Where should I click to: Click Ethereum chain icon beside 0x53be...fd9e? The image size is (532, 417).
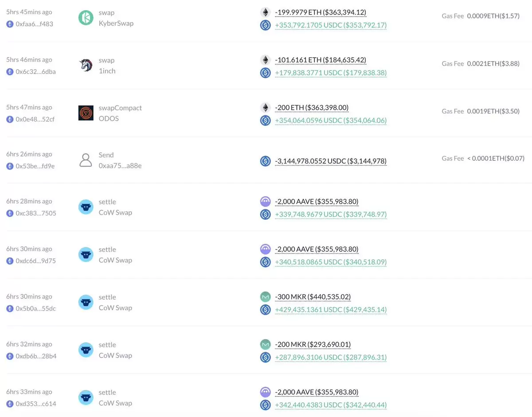(x=10, y=166)
